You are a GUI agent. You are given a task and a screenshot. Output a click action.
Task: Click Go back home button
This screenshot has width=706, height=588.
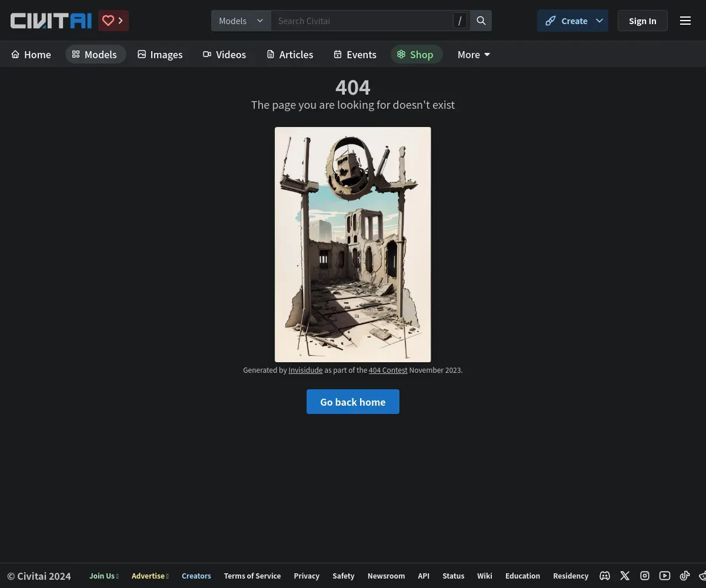coord(353,402)
